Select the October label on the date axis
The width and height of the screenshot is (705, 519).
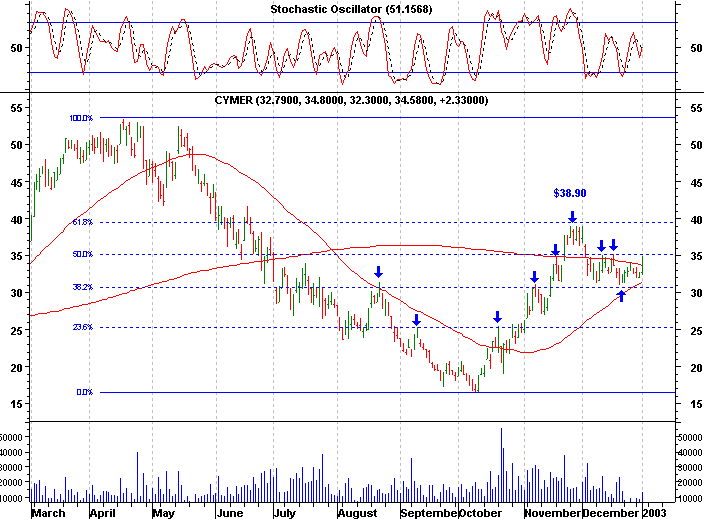480,513
